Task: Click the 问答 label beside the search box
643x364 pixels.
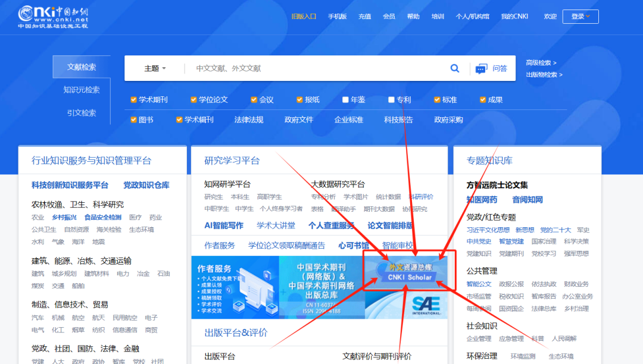Action: [500, 68]
